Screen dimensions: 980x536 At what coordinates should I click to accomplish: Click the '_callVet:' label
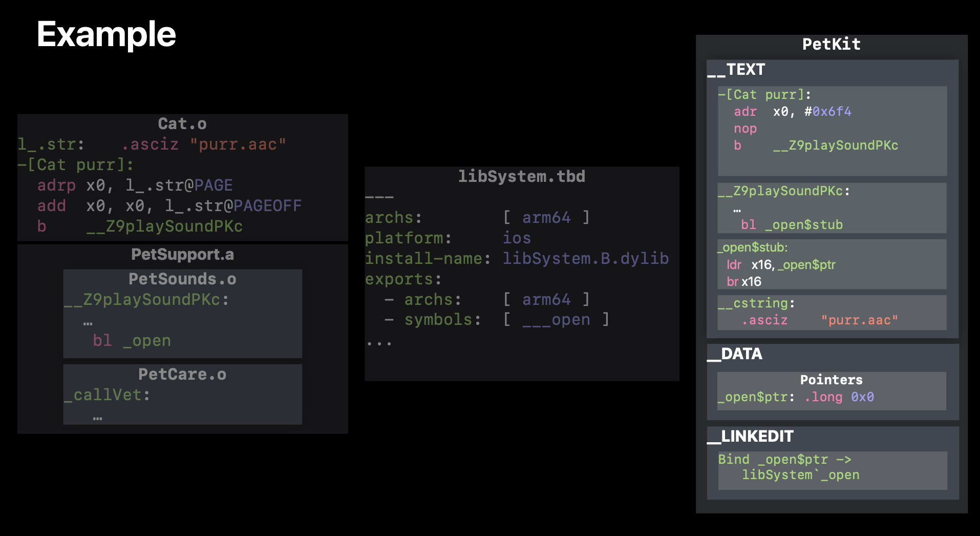(107, 395)
